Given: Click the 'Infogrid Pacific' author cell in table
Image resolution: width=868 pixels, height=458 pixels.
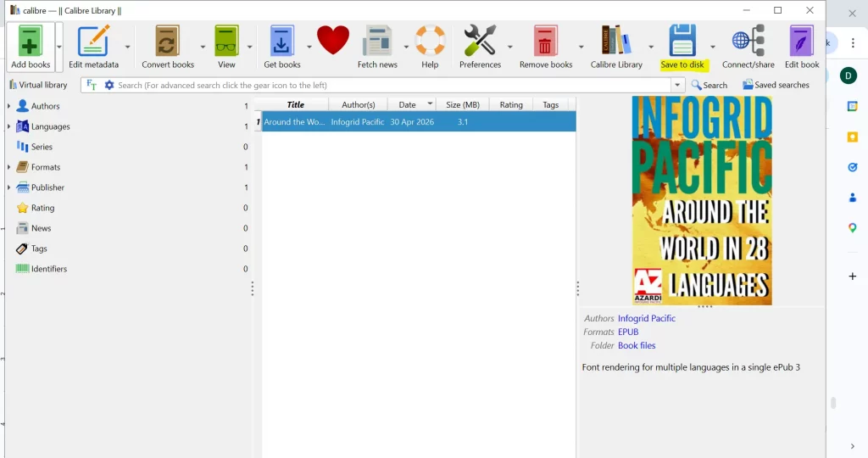Looking at the screenshot, I should click(358, 122).
